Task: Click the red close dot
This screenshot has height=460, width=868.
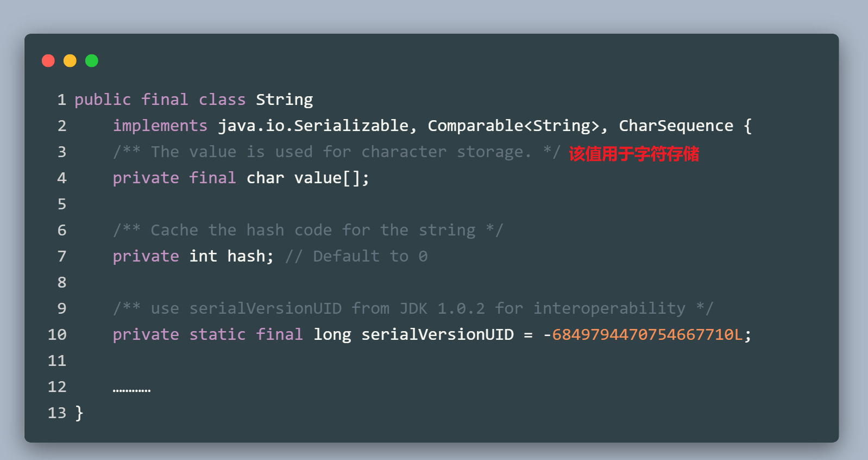Action: (48, 61)
